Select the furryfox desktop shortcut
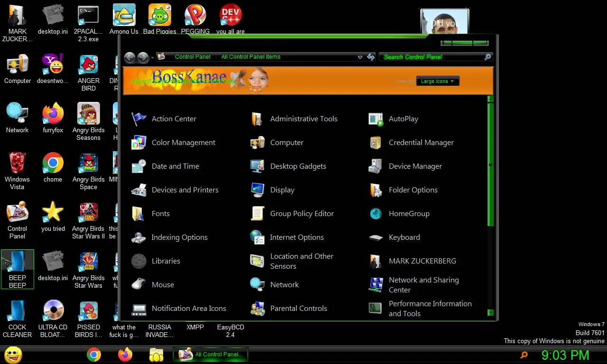 53,118
